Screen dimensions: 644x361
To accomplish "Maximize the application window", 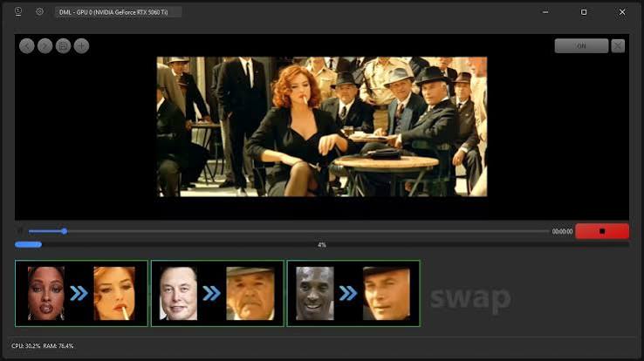I will [584, 12].
